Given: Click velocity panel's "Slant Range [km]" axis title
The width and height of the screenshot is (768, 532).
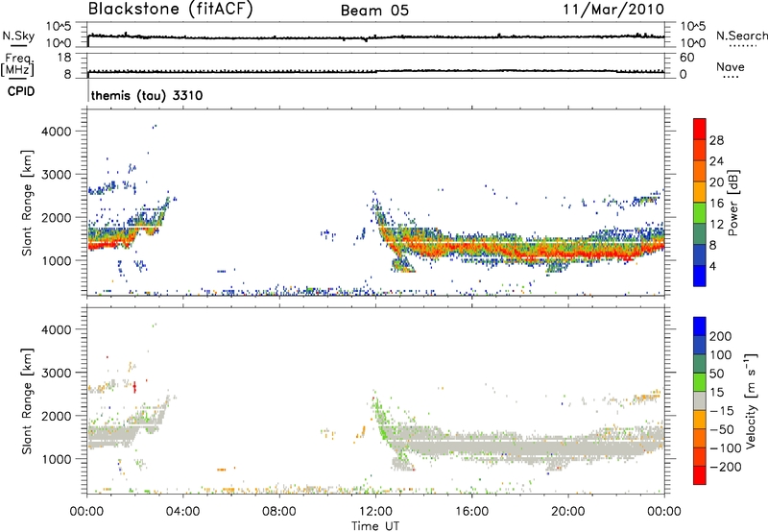Looking at the screenshot, I should pos(27,401).
